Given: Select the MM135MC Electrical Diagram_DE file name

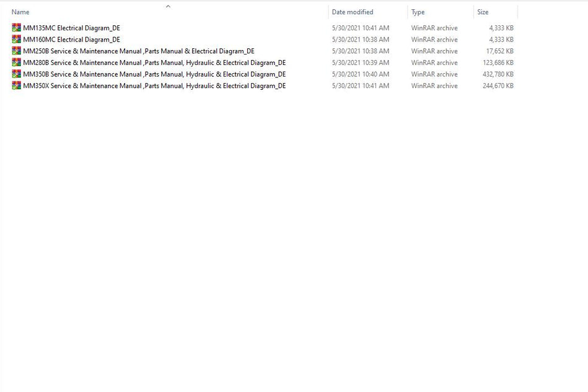Looking at the screenshot, I should coord(71,28).
